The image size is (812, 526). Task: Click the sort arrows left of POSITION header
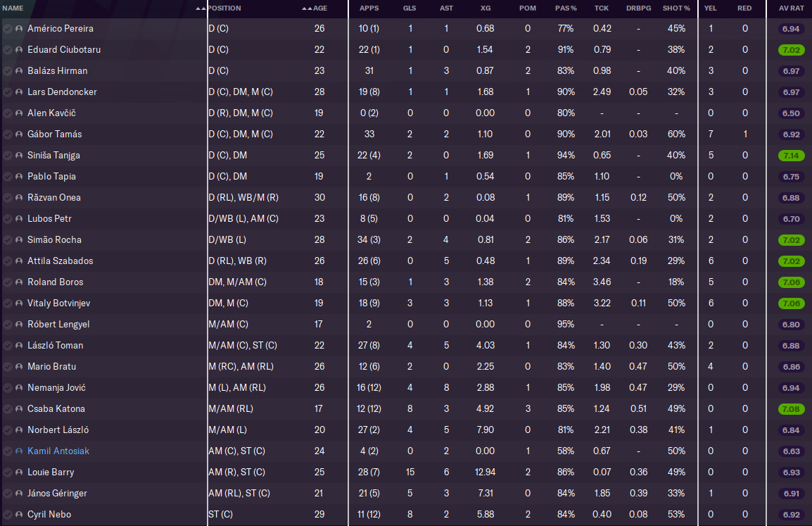point(201,8)
